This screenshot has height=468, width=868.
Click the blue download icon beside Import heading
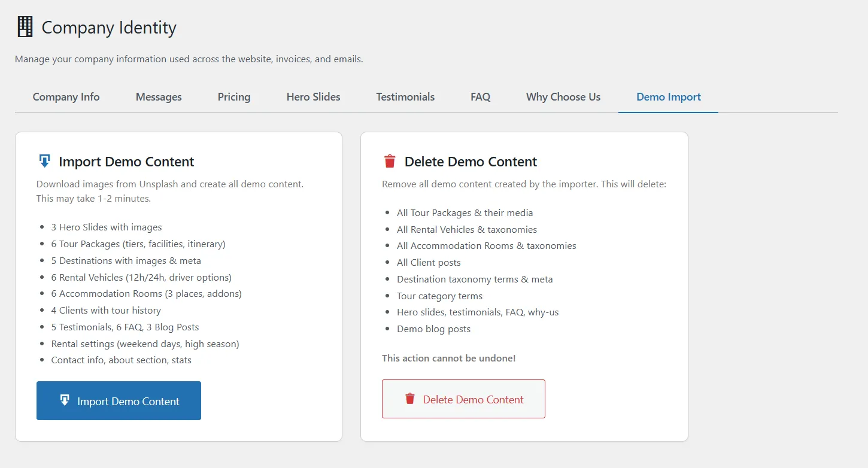coord(44,161)
